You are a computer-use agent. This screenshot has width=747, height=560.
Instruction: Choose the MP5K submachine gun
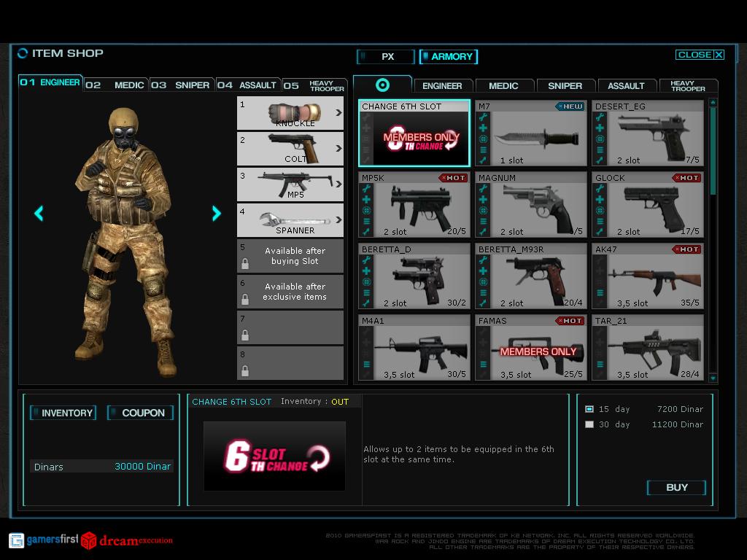tap(414, 205)
